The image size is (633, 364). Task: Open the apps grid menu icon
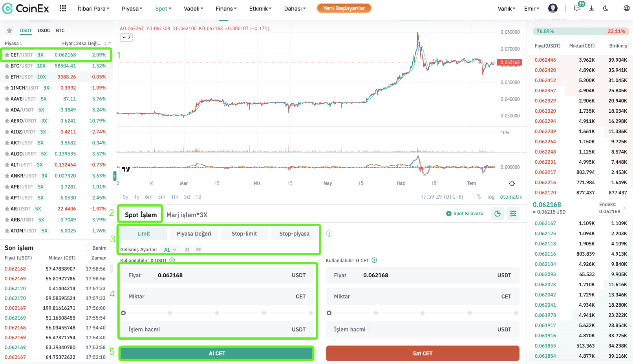click(x=63, y=8)
